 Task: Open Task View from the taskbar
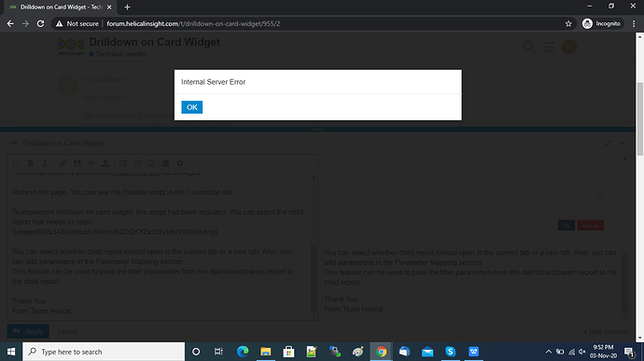(218, 352)
